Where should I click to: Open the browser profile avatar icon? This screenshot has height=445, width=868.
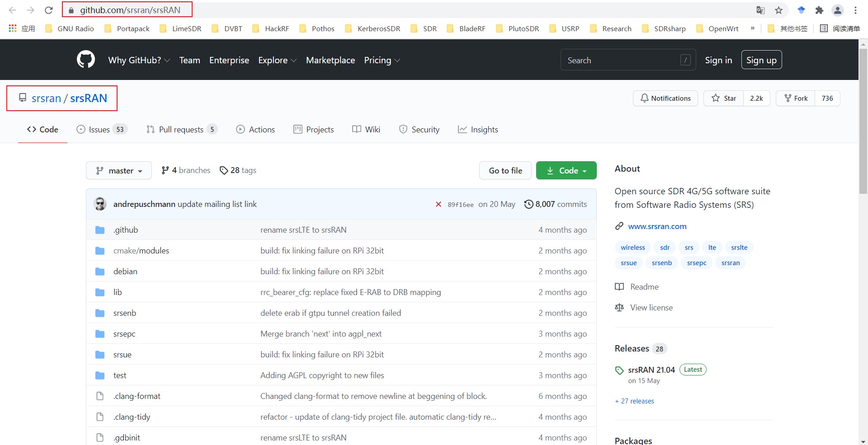[838, 10]
